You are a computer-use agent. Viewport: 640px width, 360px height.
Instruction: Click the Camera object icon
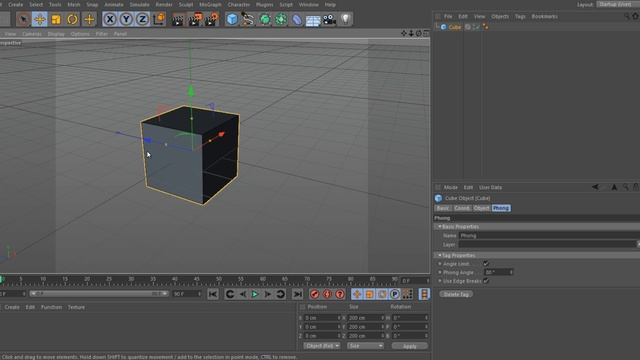pos(329,19)
